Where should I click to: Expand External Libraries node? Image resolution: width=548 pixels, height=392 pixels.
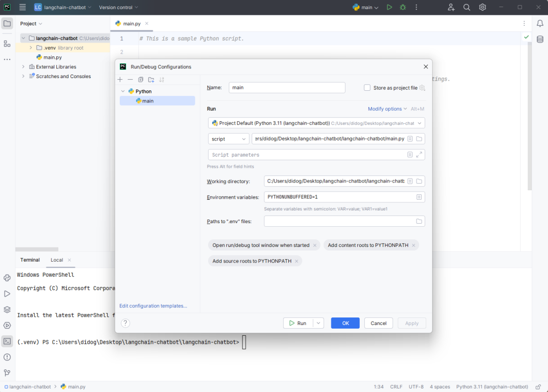pos(23,67)
